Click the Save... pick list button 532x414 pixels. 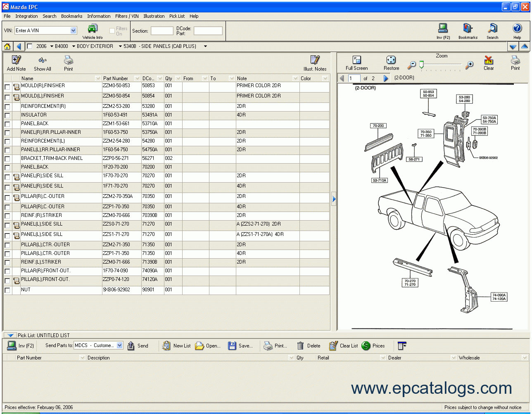click(x=240, y=346)
